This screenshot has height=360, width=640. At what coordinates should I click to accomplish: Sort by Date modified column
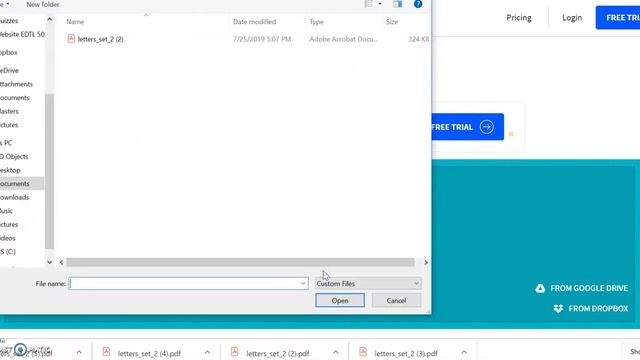(254, 22)
